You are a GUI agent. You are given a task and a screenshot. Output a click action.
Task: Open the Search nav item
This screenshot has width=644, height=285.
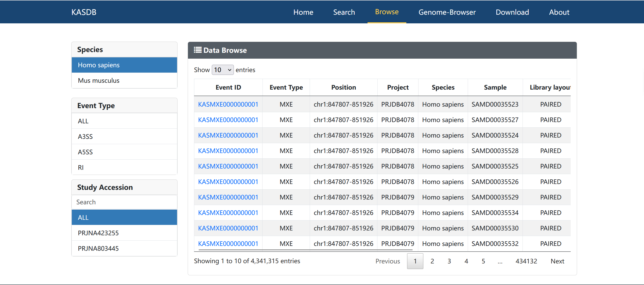[344, 12]
